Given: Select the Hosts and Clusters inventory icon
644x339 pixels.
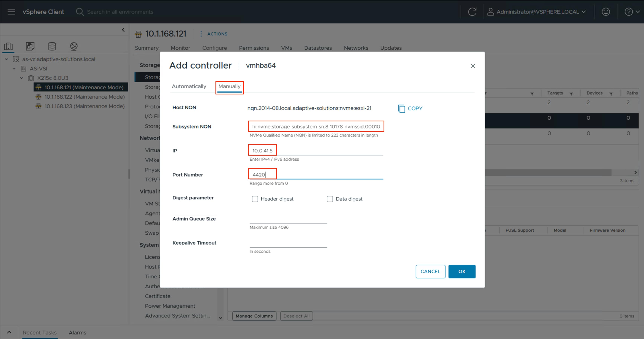Looking at the screenshot, I should [8, 46].
